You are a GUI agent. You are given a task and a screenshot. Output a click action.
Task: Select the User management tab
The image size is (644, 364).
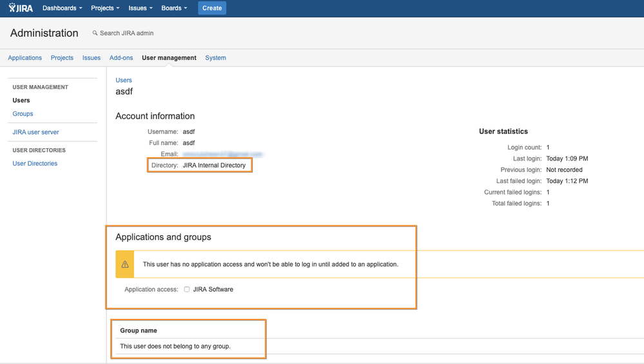click(169, 58)
